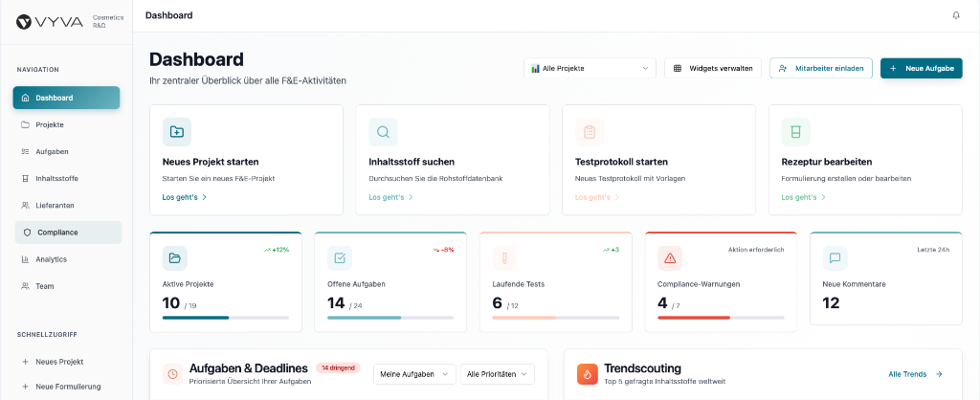Expand the Meine Aufgaben filter dropdown
The height and width of the screenshot is (400, 980).
point(412,374)
